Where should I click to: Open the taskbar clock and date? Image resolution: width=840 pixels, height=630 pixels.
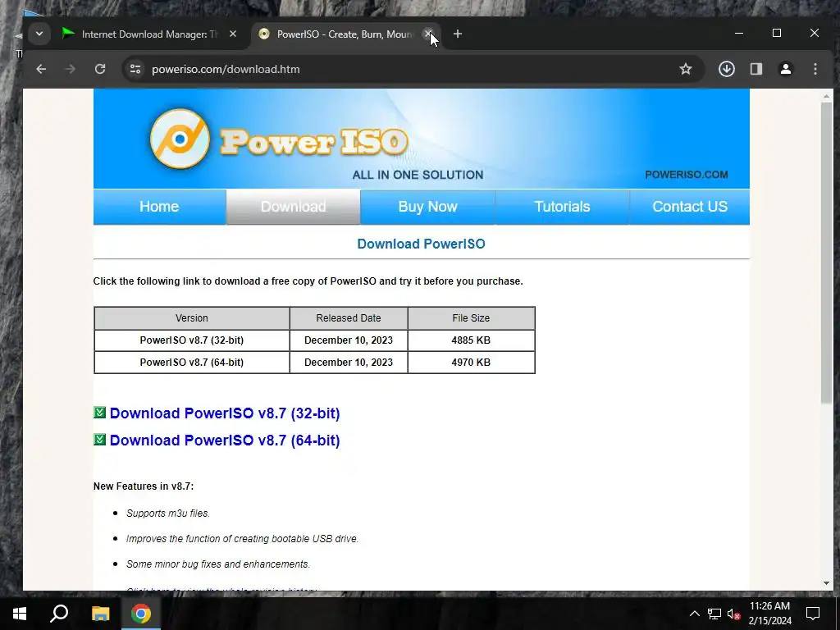[x=769, y=614]
